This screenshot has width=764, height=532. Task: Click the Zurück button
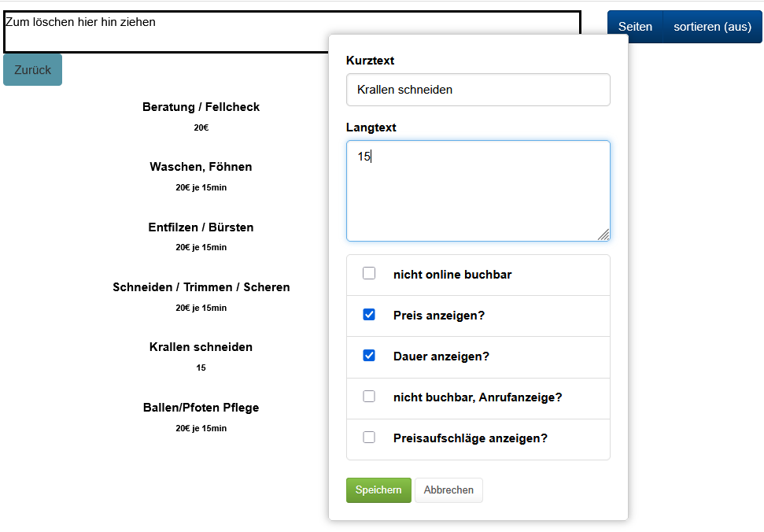pos(32,70)
